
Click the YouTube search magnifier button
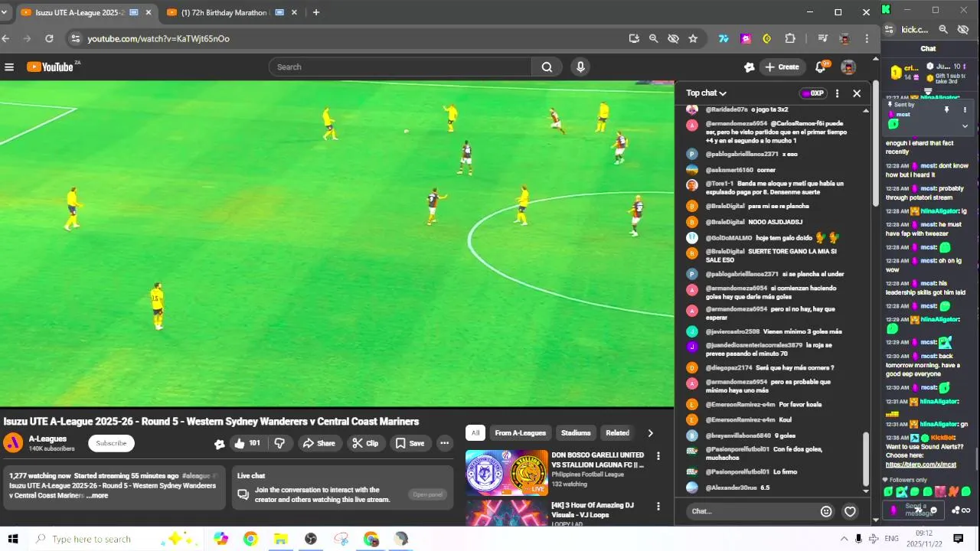(x=547, y=67)
